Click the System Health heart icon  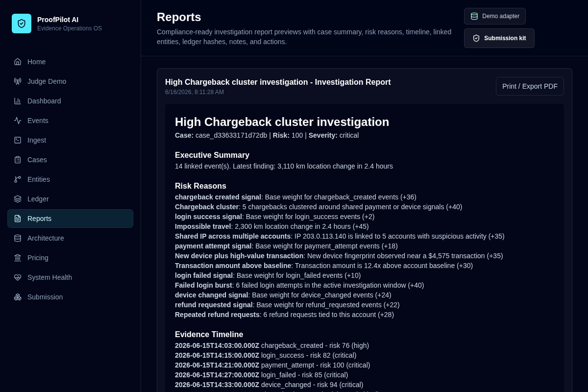pos(18,277)
